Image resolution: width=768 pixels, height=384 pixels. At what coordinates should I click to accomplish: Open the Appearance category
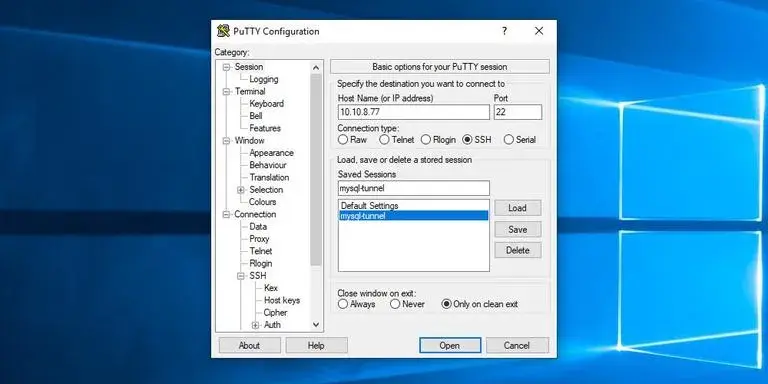271,153
